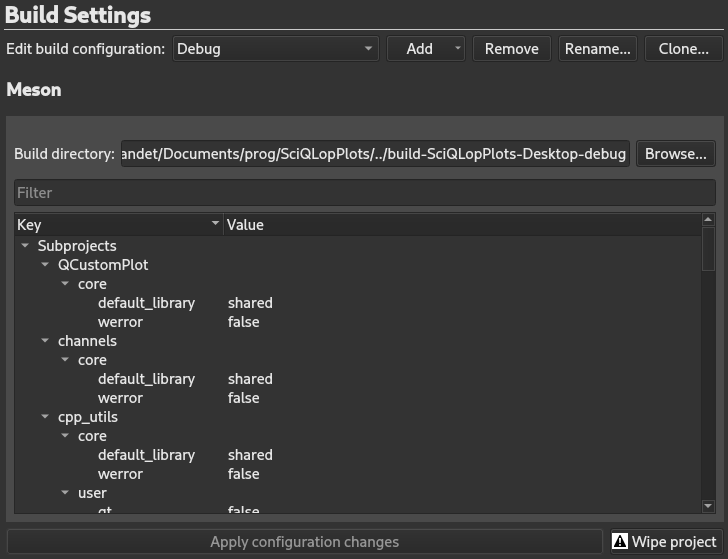The height and width of the screenshot is (559, 728).
Task: Collapse the user node under cpp_utils
Action: [x=65, y=493]
